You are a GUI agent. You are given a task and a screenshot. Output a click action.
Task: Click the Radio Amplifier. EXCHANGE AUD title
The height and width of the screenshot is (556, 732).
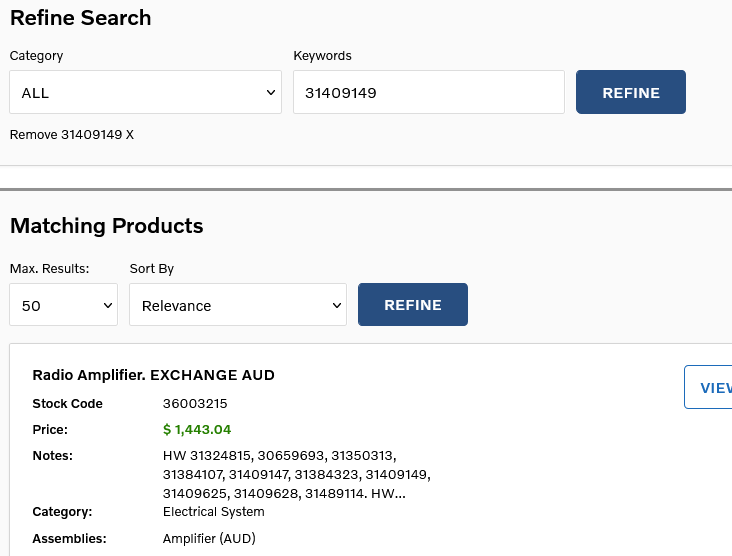click(x=153, y=375)
